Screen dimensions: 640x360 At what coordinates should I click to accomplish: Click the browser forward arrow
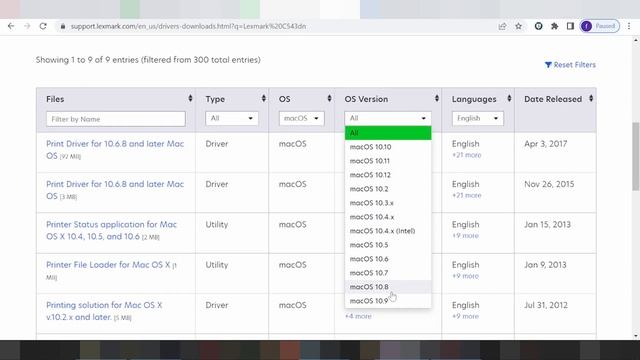point(27,26)
